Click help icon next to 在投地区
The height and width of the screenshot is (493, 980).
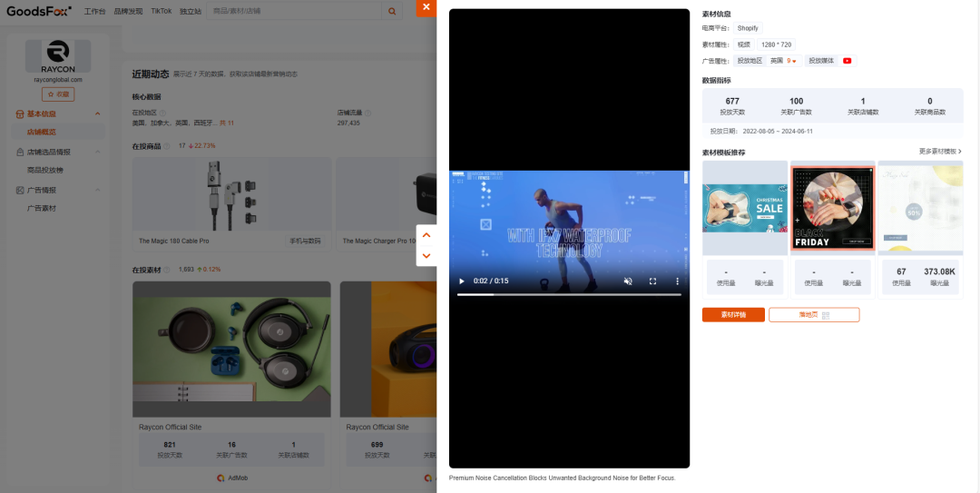pos(162,113)
